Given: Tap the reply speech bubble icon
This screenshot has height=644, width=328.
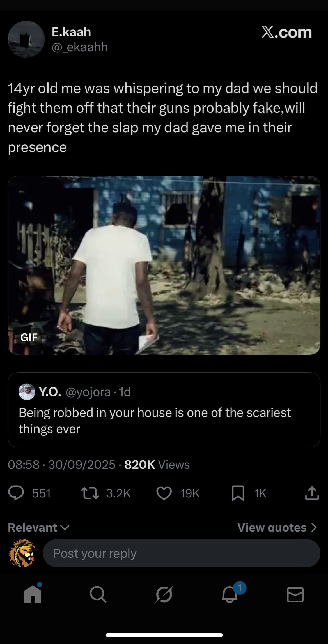Looking at the screenshot, I should [16, 493].
